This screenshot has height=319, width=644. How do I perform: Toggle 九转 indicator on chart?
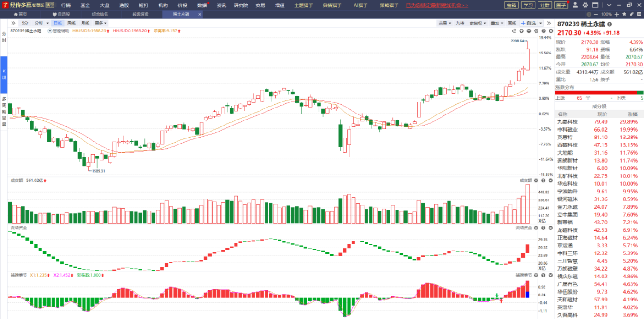[460, 23]
